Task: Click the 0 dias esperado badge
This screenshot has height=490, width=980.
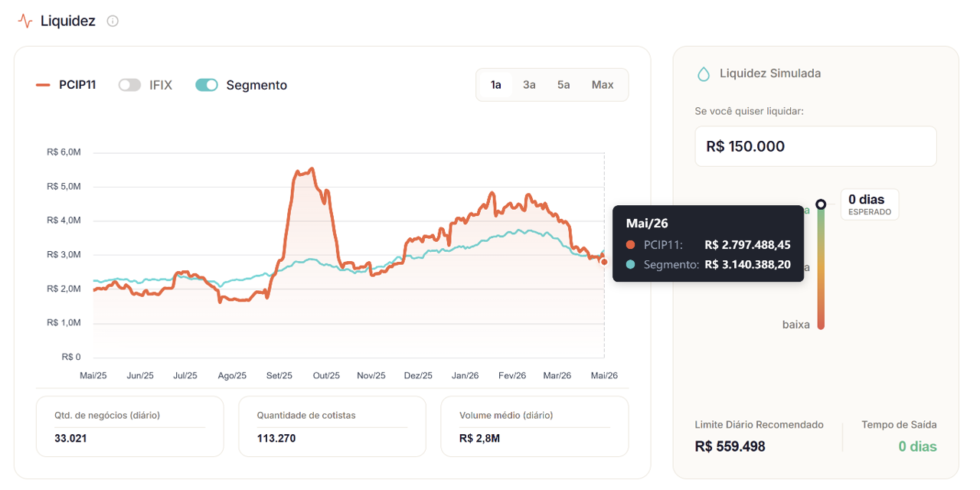Action: pyautogui.click(x=870, y=204)
